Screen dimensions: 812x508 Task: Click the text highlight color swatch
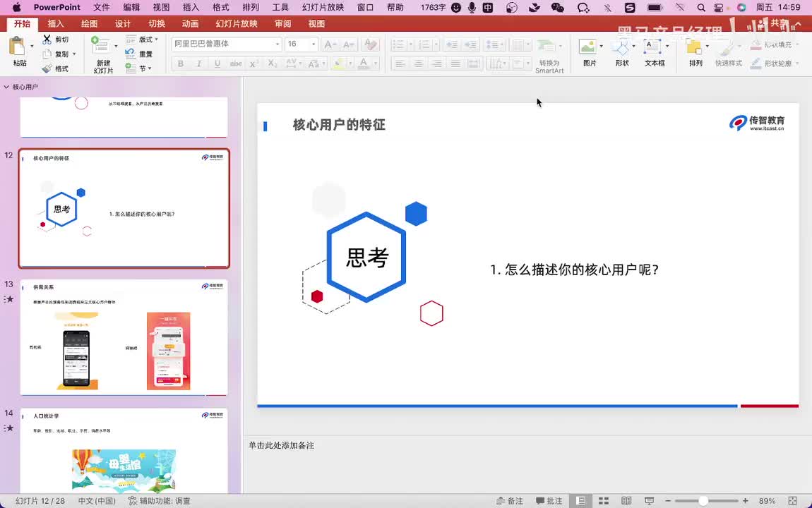click(x=339, y=64)
